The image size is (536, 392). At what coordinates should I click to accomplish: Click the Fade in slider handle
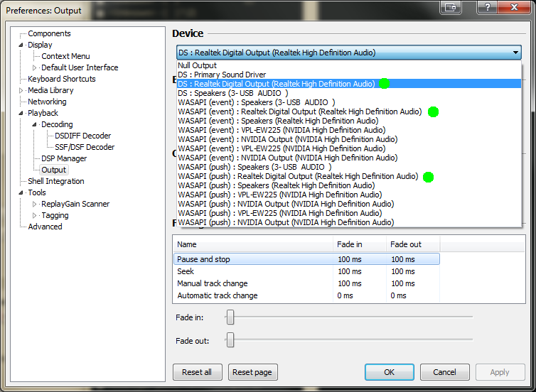pyautogui.click(x=230, y=317)
